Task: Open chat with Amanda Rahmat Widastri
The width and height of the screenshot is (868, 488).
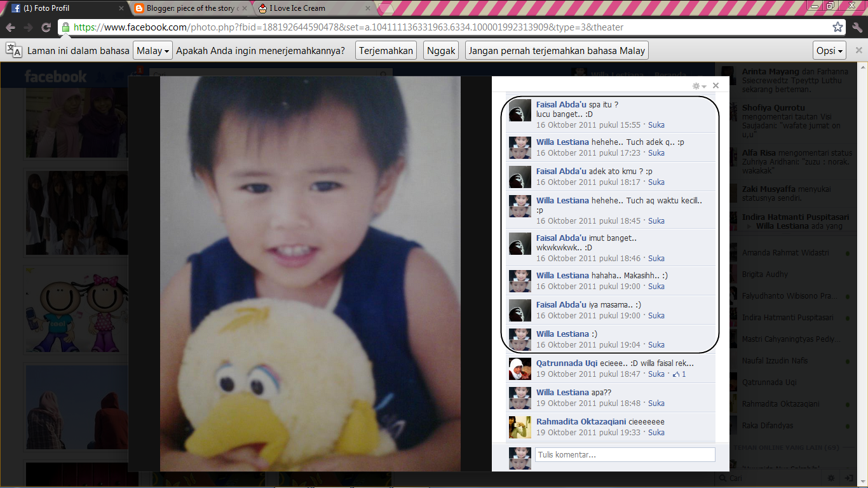Action: [x=785, y=253]
